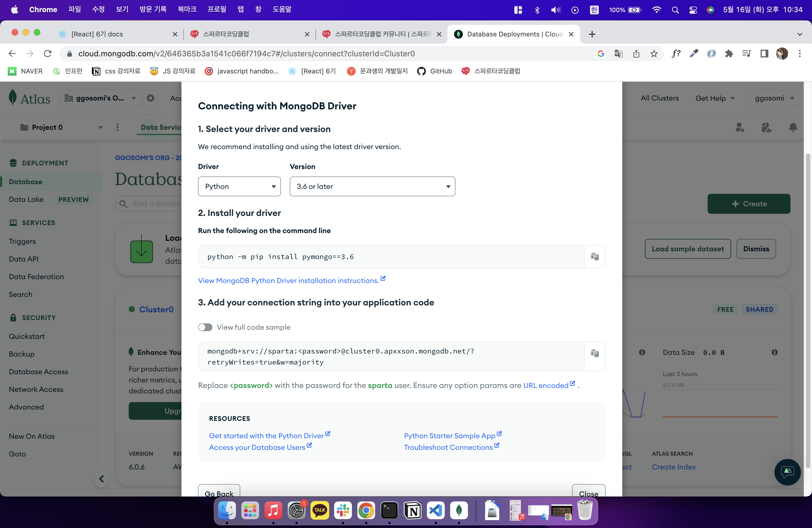Screen dimensions: 812x528
Task: Open Python Starter Sample App link
Action: pos(453,435)
